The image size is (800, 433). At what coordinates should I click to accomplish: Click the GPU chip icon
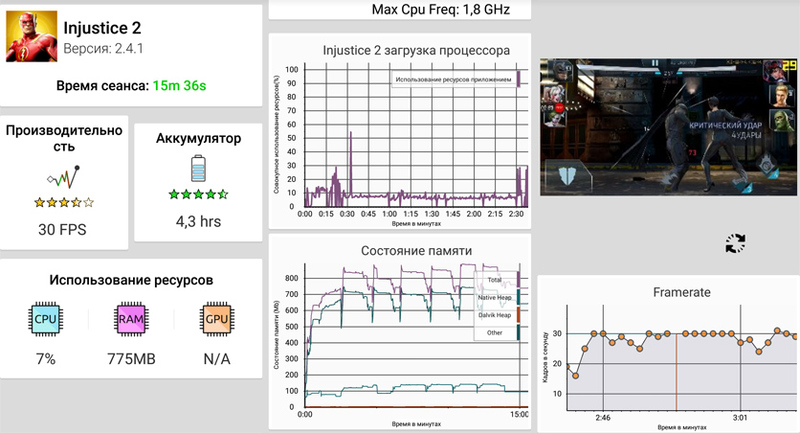[x=216, y=319]
